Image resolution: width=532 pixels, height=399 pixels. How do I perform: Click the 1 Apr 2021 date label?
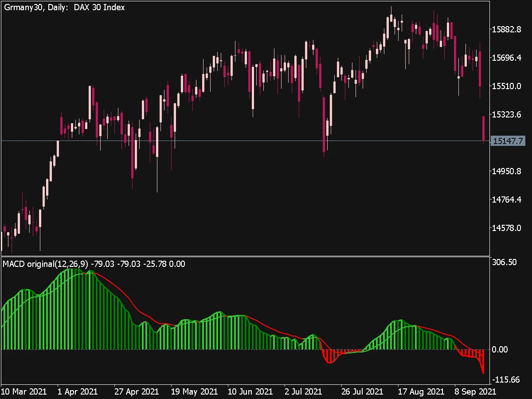78,392
